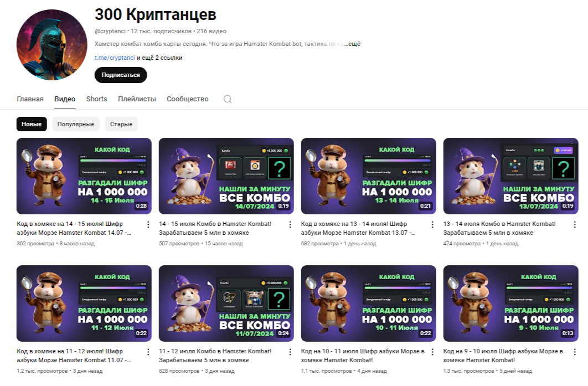Play thumbnail for 11 - 12 Июля code video
The height and width of the screenshot is (386, 588).
tap(84, 303)
